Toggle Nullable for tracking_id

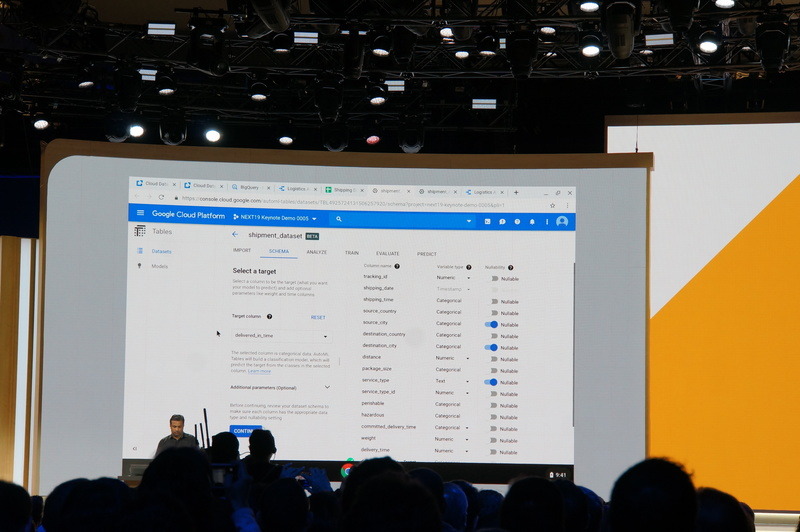pos(494,278)
